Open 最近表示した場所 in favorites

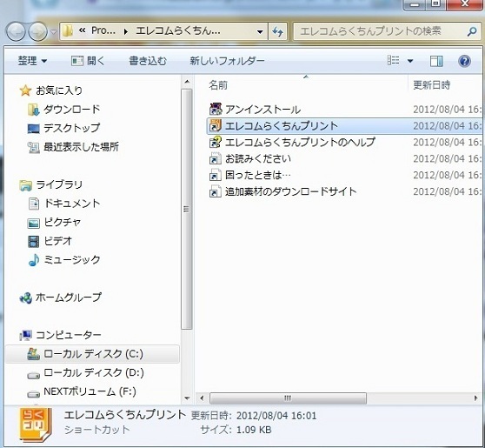(81, 147)
